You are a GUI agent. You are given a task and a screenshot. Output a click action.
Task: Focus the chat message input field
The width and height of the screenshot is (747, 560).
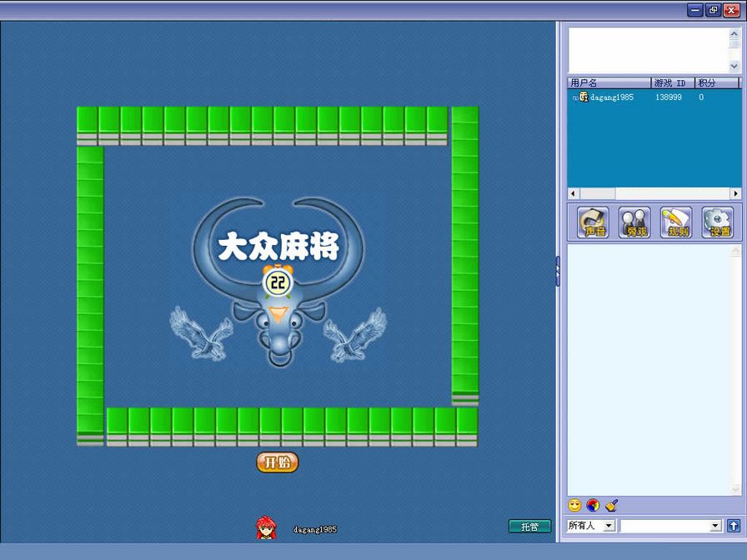(665, 526)
